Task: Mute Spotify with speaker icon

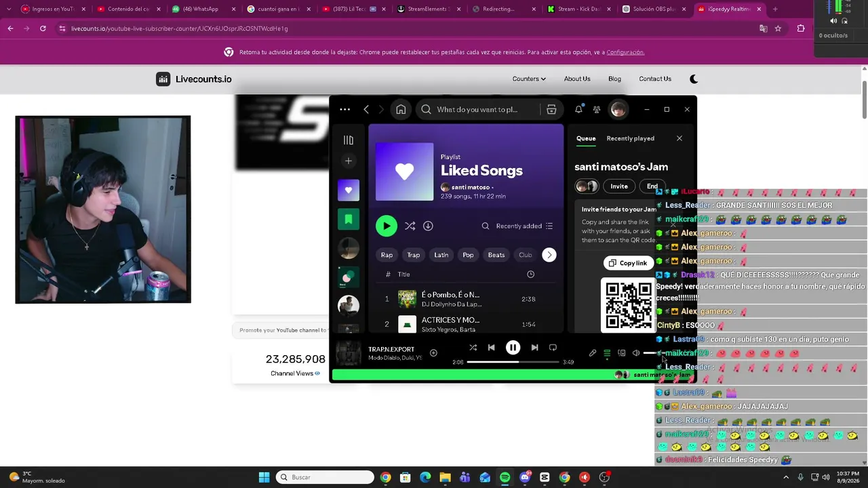Action: tap(636, 352)
